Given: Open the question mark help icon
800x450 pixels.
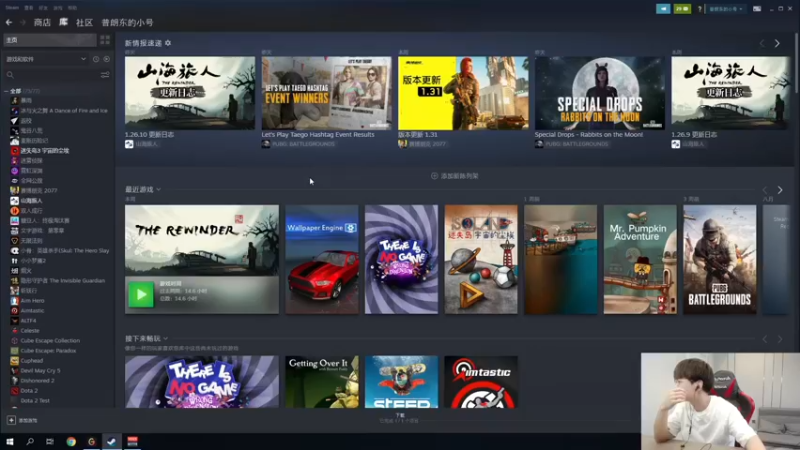Looking at the screenshot, I should coord(699,9).
